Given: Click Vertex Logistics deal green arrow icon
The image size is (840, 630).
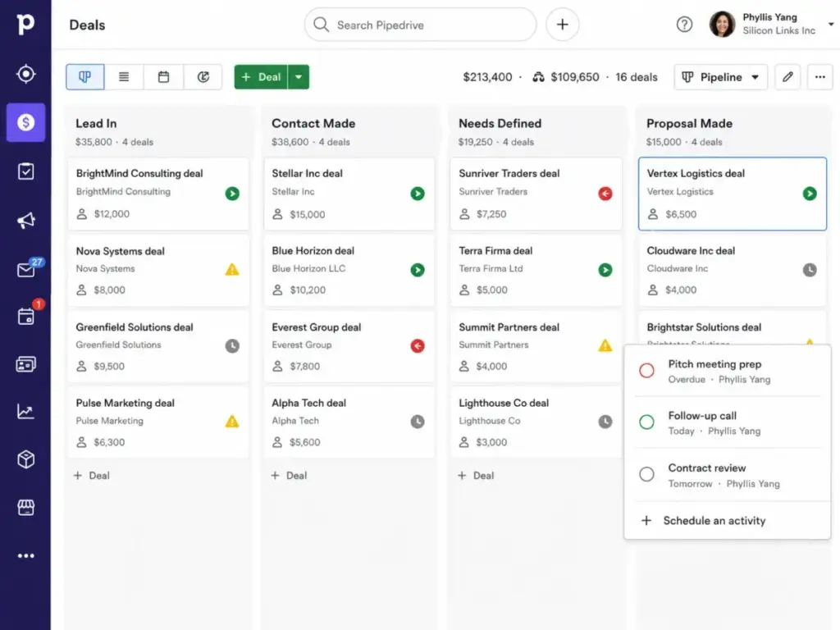Looking at the screenshot, I should click(x=810, y=194).
